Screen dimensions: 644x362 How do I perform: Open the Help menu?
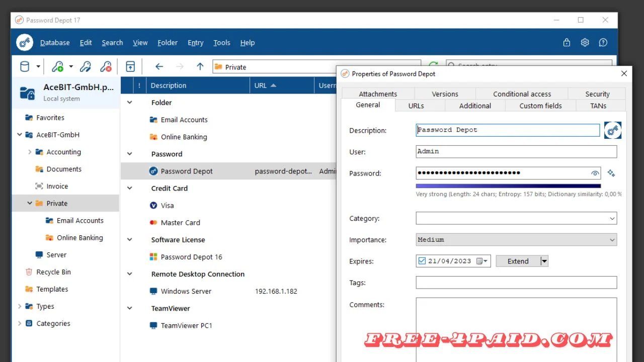(248, 43)
